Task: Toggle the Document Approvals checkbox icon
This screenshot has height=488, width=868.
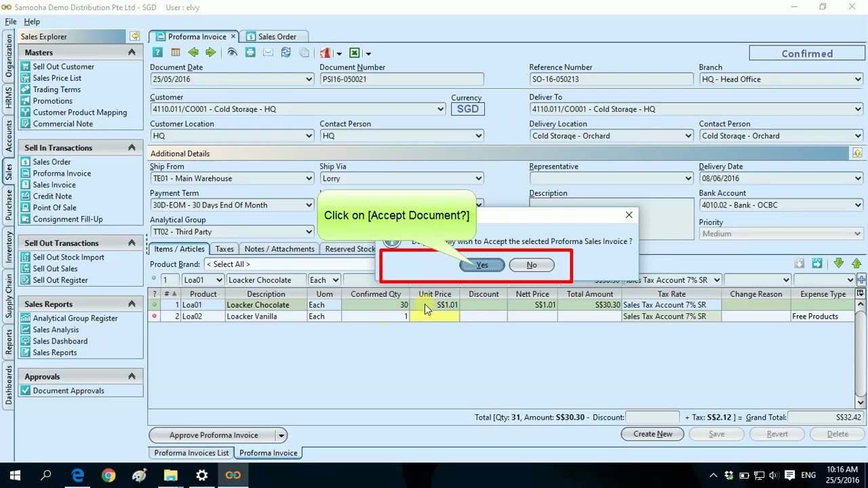Action: (x=25, y=390)
